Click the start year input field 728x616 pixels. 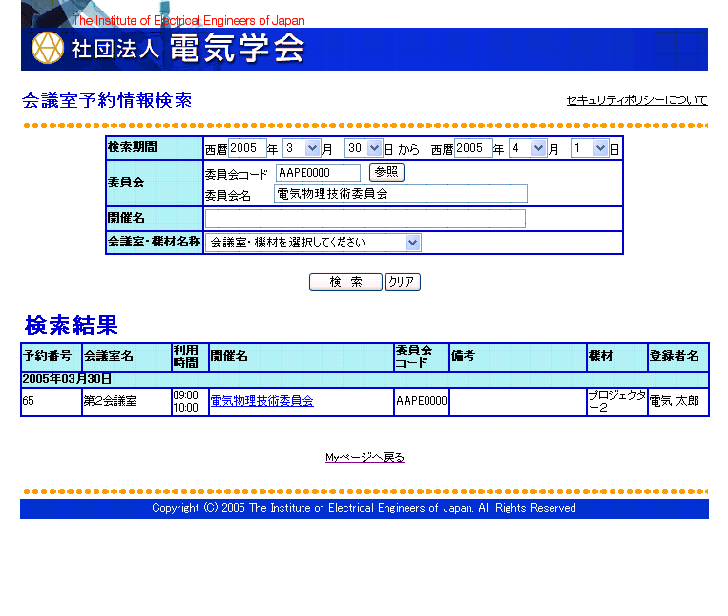coord(247,148)
